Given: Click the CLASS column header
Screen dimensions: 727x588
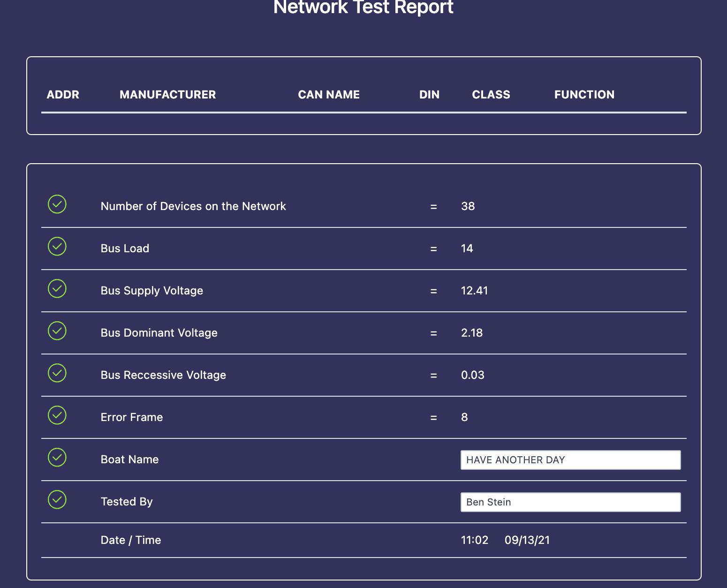Looking at the screenshot, I should [491, 95].
